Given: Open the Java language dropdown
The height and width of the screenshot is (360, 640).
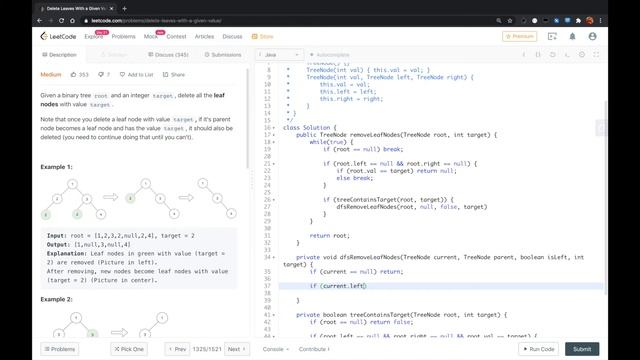Looking at the screenshot, I should (x=279, y=55).
